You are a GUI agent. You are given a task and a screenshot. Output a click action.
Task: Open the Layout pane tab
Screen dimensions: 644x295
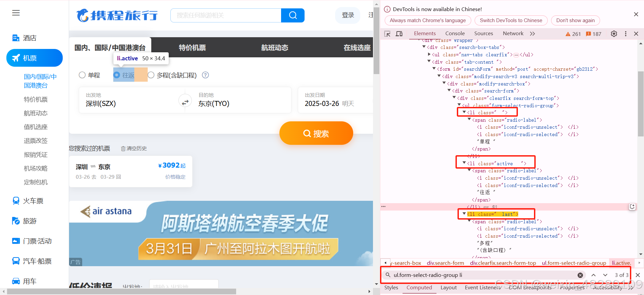point(448,288)
